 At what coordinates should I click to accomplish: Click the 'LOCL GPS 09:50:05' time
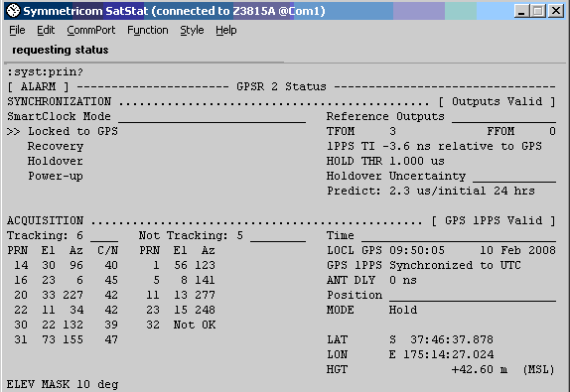(x=385, y=250)
